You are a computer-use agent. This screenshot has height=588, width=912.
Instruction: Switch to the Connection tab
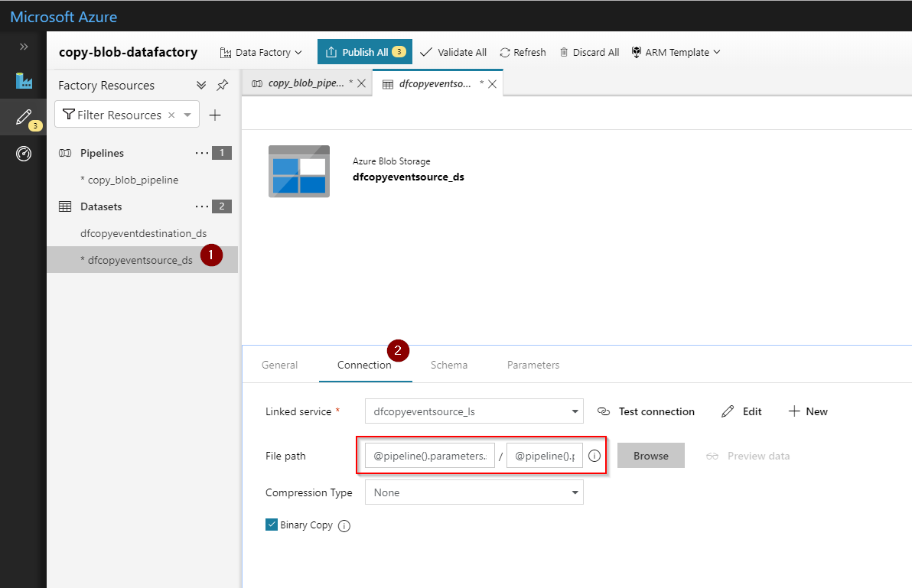pyautogui.click(x=364, y=365)
